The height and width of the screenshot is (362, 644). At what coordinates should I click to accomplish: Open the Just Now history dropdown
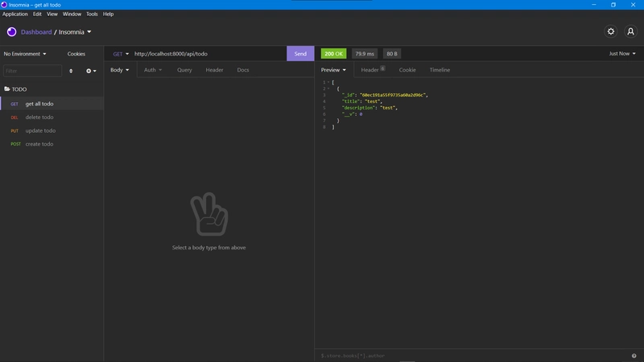coord(621,54)
